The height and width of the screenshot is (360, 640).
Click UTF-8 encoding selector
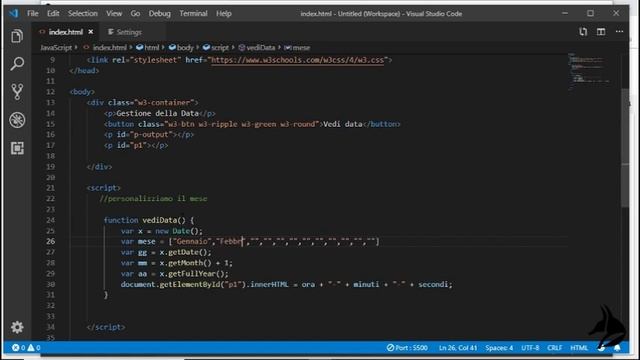click(530, 348)
